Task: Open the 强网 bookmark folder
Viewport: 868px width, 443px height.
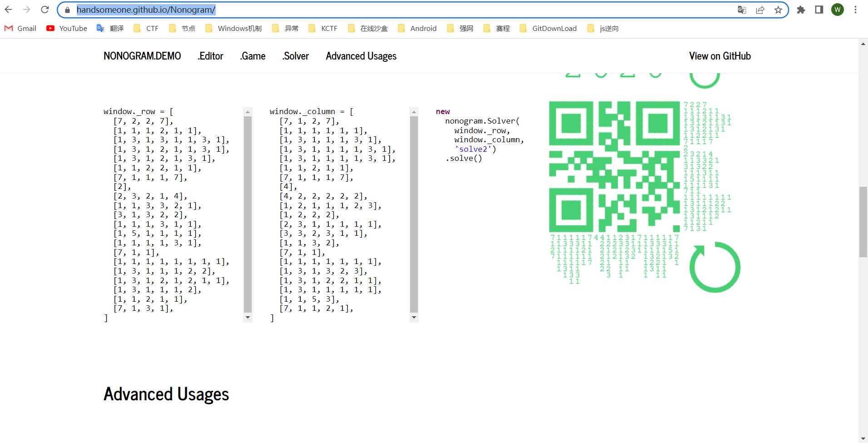Action: pyautogui.click(x=460, y=28)
